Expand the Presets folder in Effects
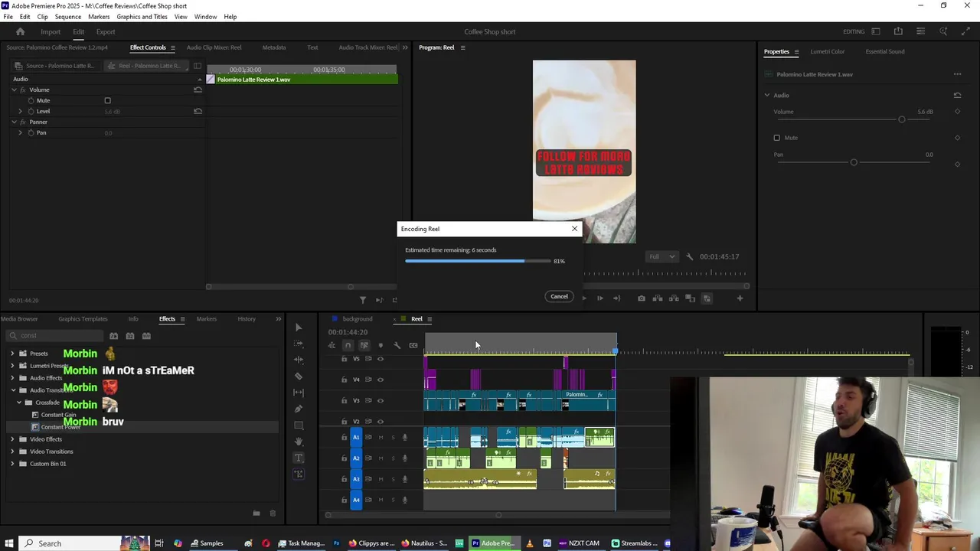This screenshot has height=551, width=980. (12, 354)
